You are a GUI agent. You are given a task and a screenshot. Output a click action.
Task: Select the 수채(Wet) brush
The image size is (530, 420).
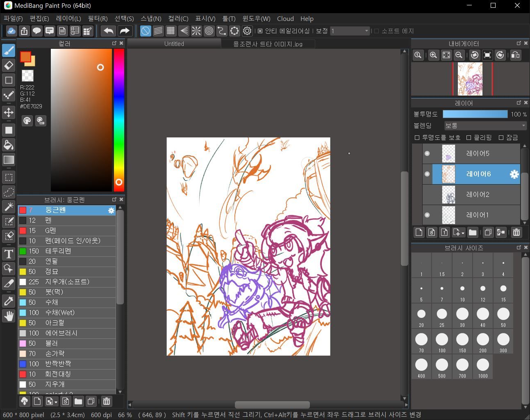coord(67,313)
